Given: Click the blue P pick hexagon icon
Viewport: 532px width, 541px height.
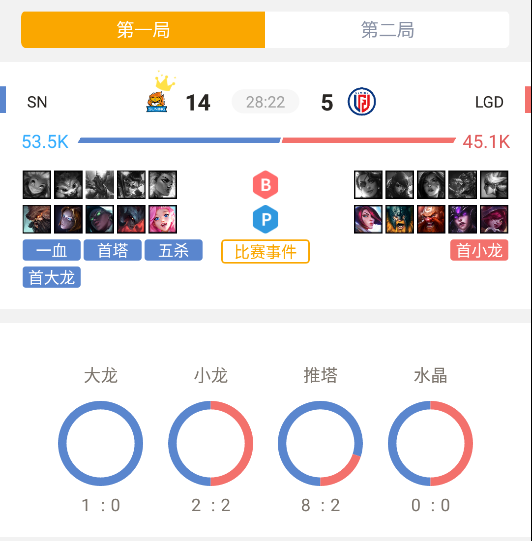Looking at the screenshot, I should click(x=265, y=219).
